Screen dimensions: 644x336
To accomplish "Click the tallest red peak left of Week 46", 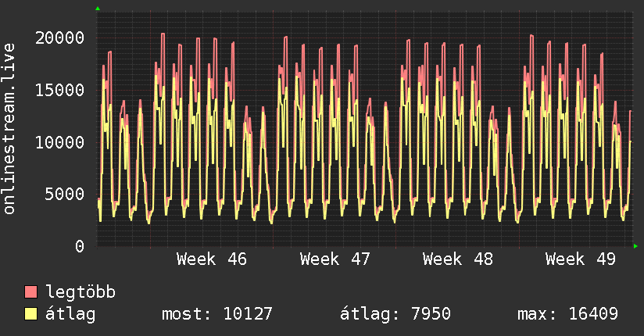I will tap(162, 34).
